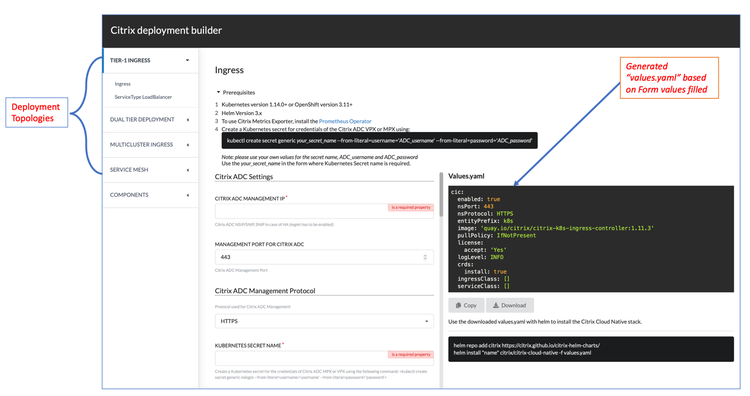Expand the SERVICE MESH section arrow

tap(188, 170)
